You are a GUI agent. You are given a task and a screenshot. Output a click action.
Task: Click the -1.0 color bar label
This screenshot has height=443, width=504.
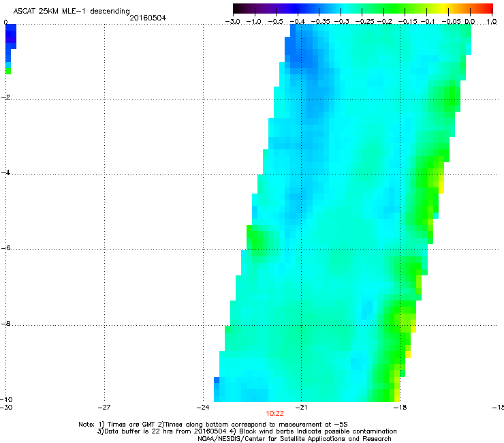pos(254,22)
